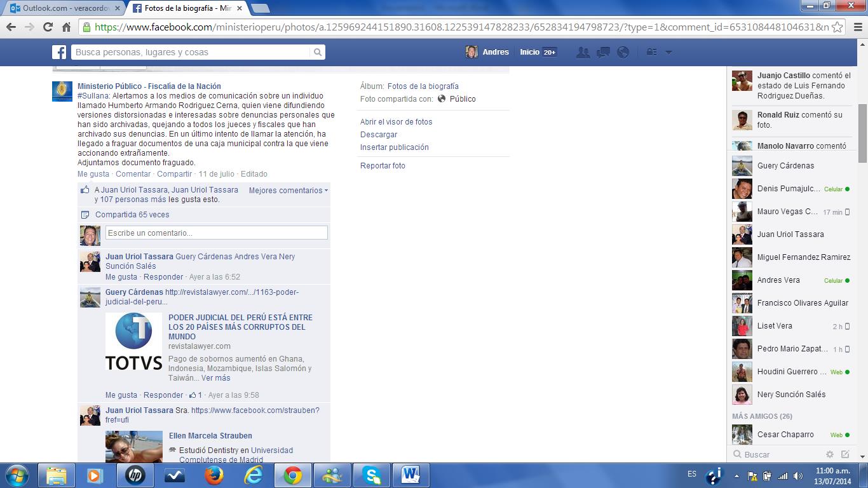Screen dimensions: 868x488
Task: Open chat with Cesar Chaparro
Action: pos(791,435)
